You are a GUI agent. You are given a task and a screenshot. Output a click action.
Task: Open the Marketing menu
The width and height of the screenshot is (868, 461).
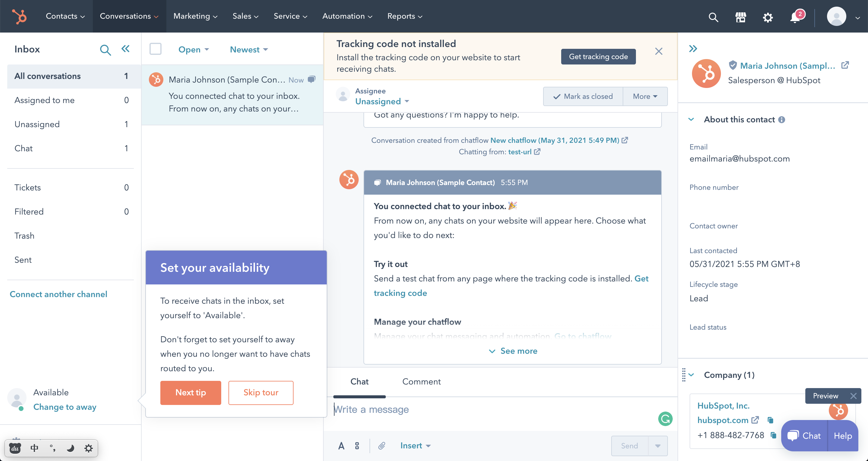[x=195, y=16]
